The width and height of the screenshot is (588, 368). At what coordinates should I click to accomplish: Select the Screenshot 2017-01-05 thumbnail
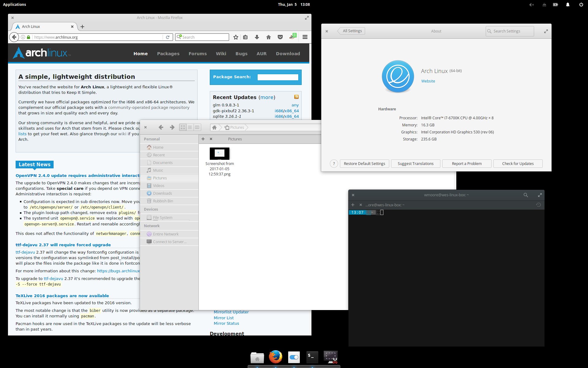pyautogui.click(x=220, y=154)
